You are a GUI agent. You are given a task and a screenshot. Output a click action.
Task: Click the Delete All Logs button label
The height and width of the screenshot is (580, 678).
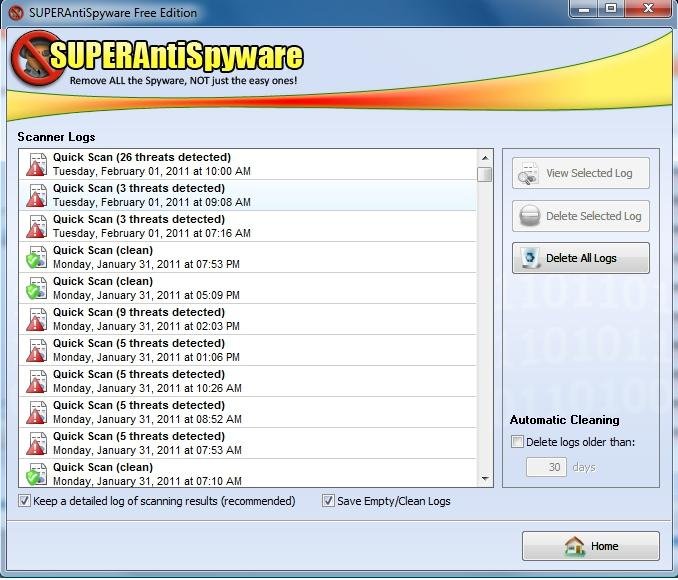[x=581, y=258]
